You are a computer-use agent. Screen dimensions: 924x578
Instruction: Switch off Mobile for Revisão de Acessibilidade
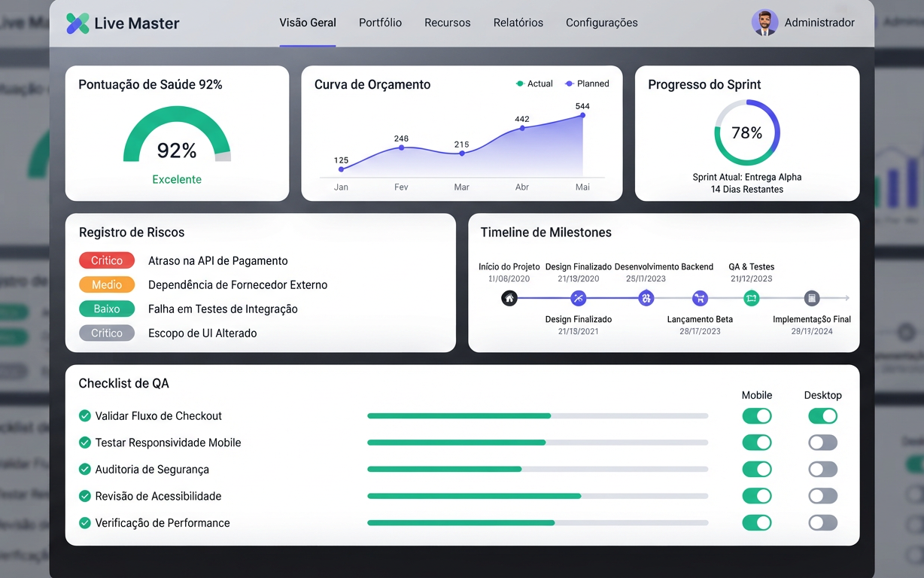(757, 496)
